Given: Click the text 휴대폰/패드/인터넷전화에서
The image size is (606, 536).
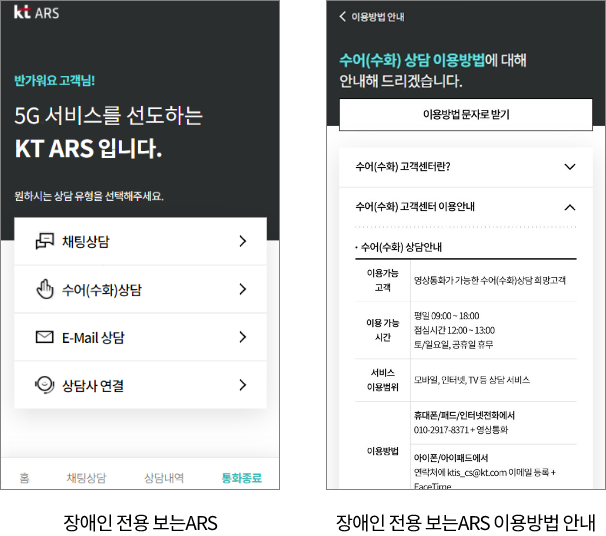Looking at the screenshot, I should pyautogui.click(x=464, y=415).
